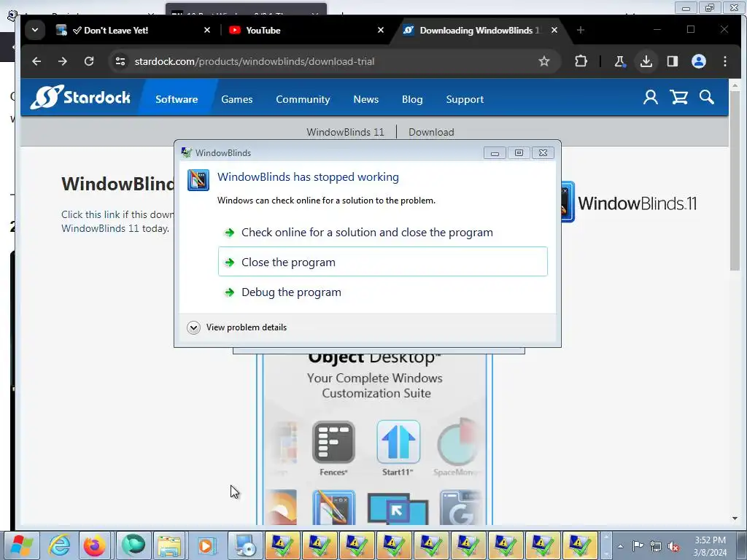
Task: Click the scroll down arrow of page
Action: (735, 518)
